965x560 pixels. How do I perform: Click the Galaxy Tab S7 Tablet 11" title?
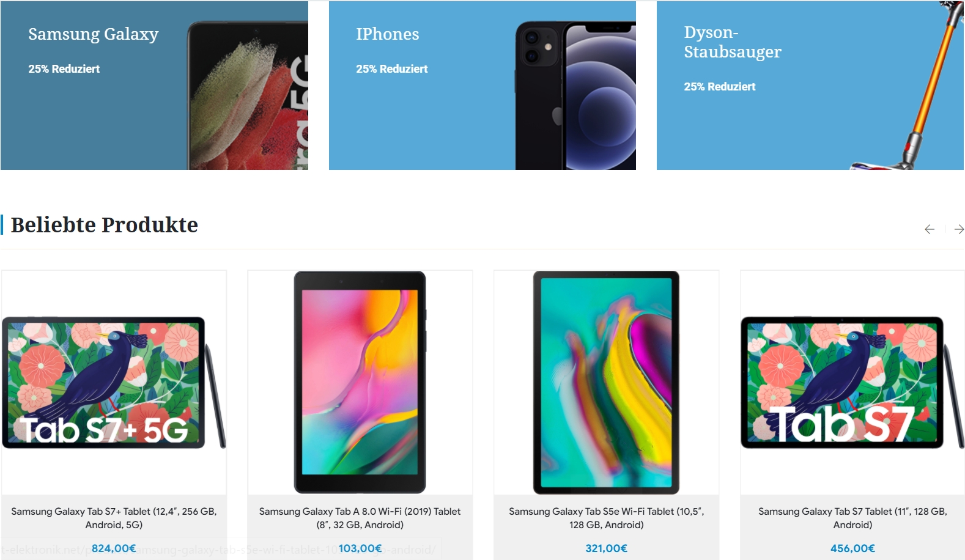(x=852, y=518)
